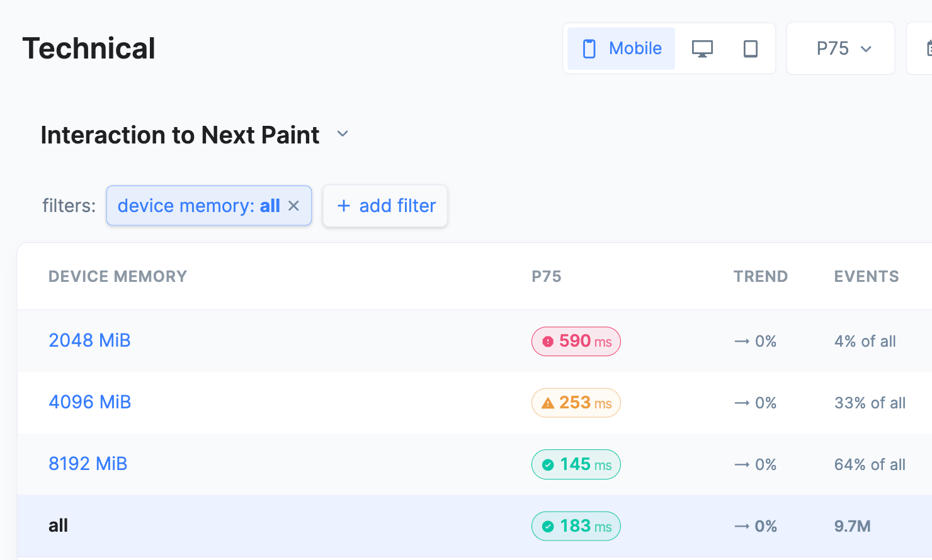This screenshot has height=560, width=932.
Task: Sort by the EVENTS column header
Action: 866,276
